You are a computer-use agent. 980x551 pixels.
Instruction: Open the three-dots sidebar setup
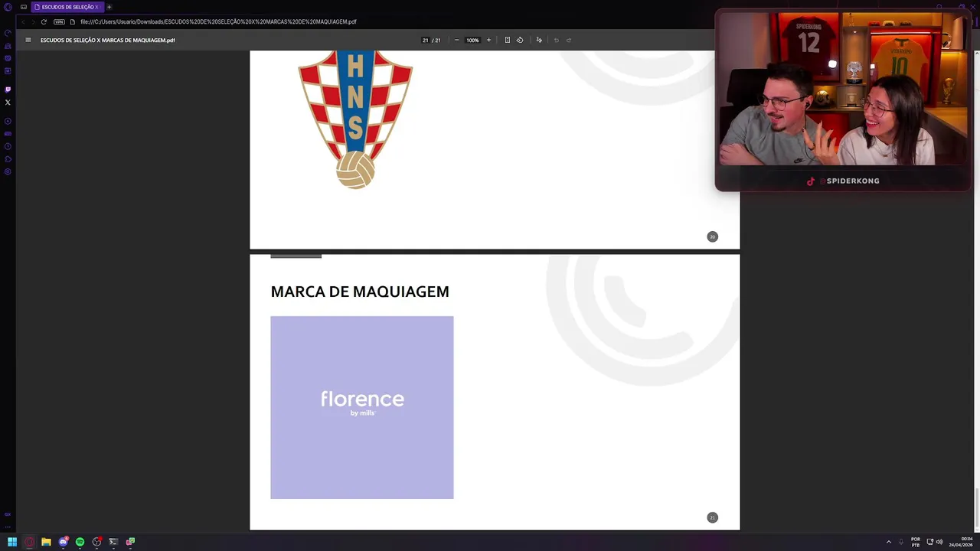[8, 527]
